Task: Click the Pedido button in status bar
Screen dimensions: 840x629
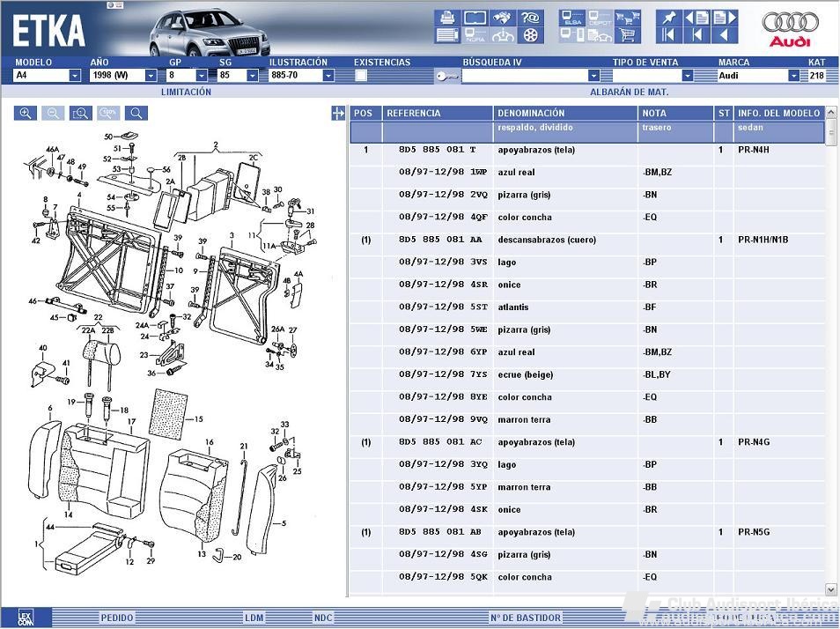Action: pyautogui.click(x=117, y=618)
